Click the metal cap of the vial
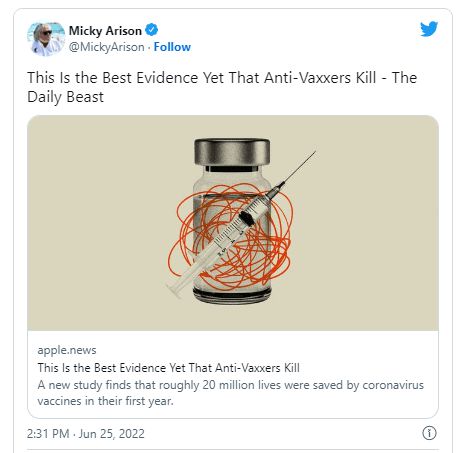 point(232,152)
